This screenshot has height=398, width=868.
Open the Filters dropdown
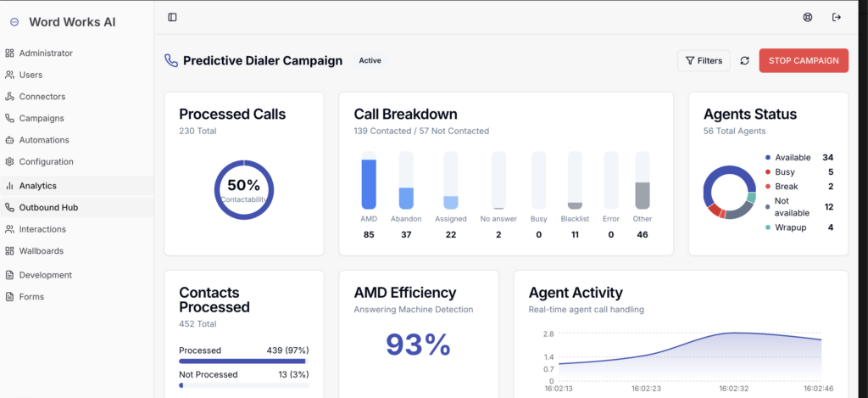tap(703, 60)
